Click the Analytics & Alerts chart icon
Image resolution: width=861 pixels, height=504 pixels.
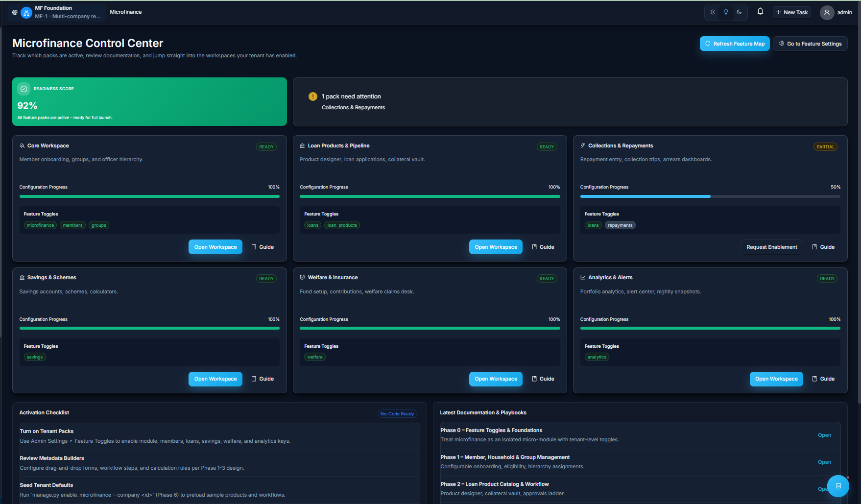[x=582, y=277]
